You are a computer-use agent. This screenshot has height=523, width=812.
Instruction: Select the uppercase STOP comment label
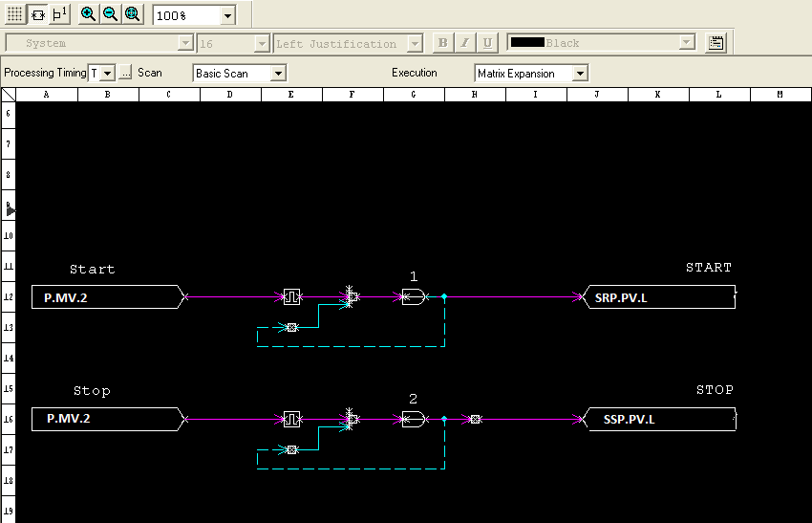tap(715, 390)
